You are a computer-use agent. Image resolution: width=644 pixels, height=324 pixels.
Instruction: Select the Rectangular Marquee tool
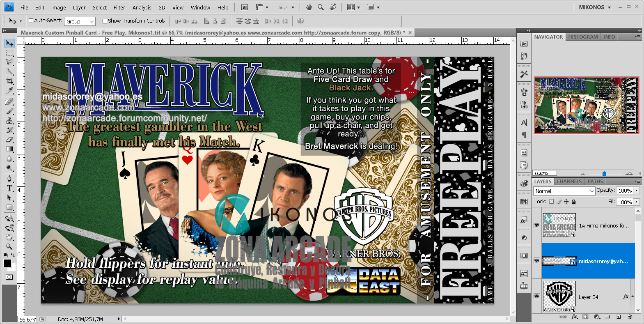click(x=9, y=53)
